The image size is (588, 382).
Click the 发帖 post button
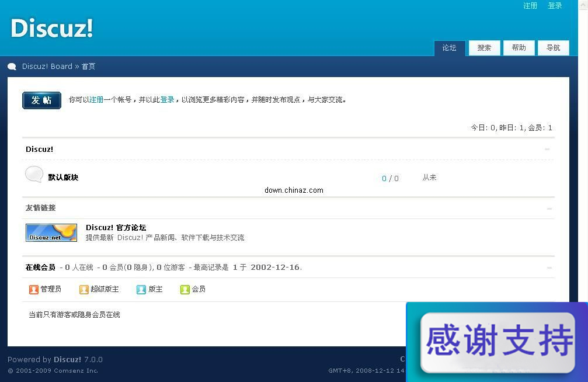(41, 100)
